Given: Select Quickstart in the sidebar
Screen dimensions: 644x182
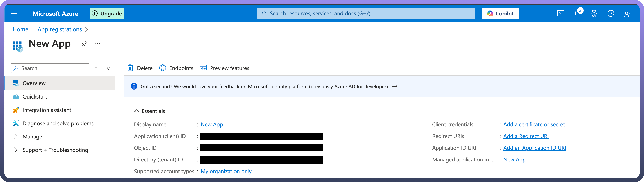Looking at the screenshot, I should 35,97.
